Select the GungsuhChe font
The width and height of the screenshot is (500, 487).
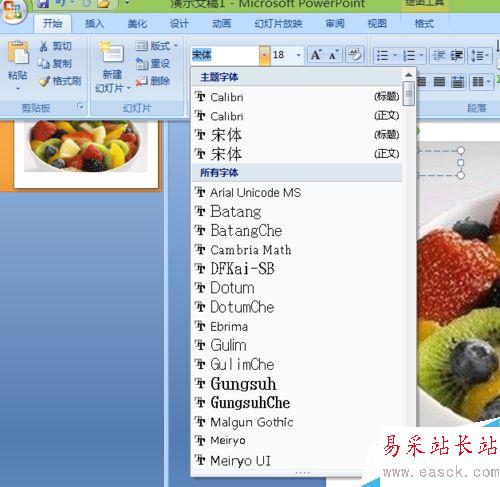[297, 403]
